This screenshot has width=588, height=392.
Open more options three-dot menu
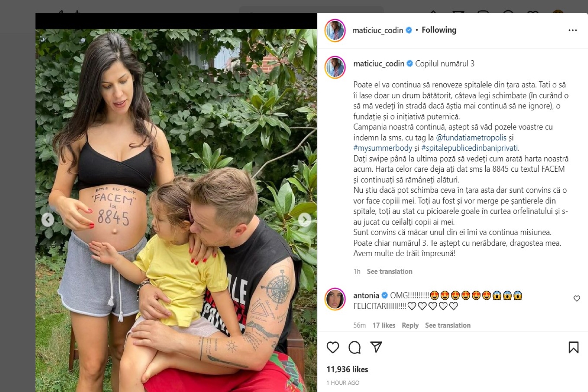pos(572,30)
